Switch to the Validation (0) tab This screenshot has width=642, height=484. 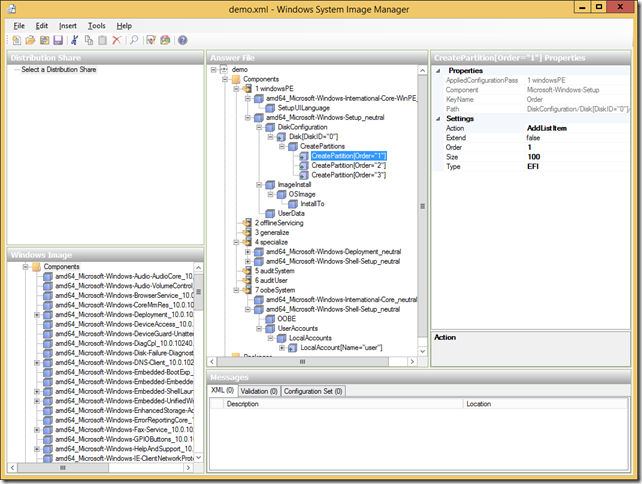[259, 391]
